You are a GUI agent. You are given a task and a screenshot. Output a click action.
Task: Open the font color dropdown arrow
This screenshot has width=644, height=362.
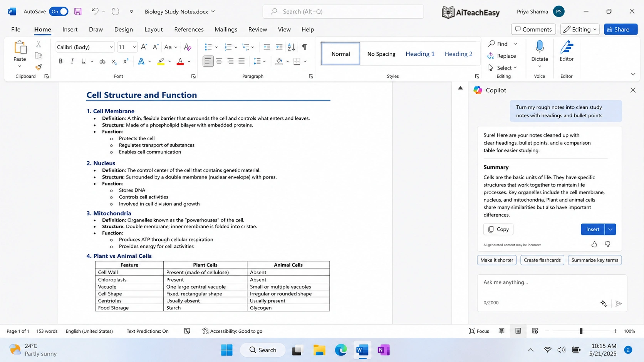click(189, 62)
